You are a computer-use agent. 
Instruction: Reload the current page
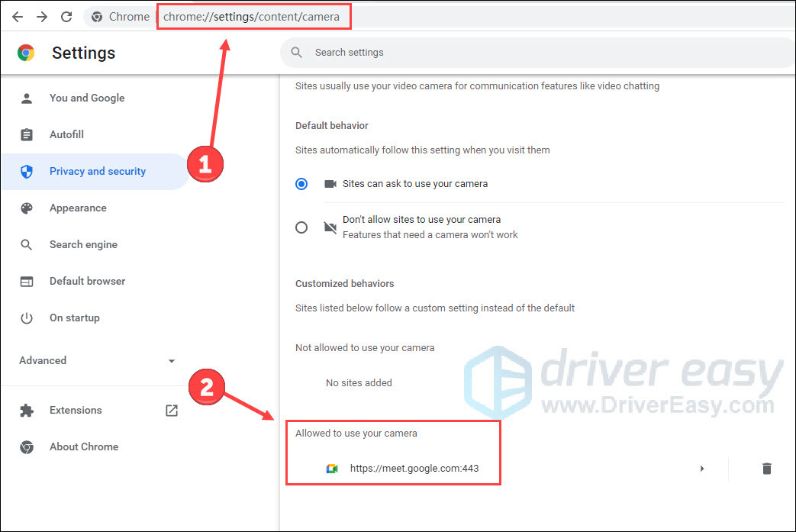click(67, 16)
